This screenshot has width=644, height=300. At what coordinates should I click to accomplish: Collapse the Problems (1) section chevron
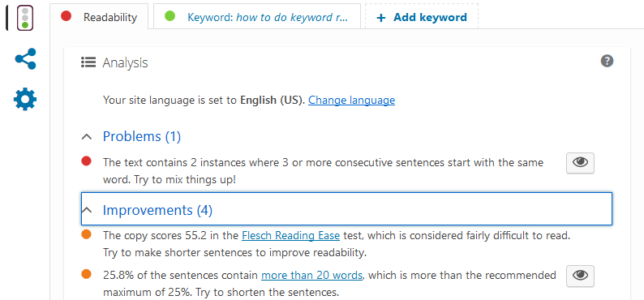click(x=87, y=137)
